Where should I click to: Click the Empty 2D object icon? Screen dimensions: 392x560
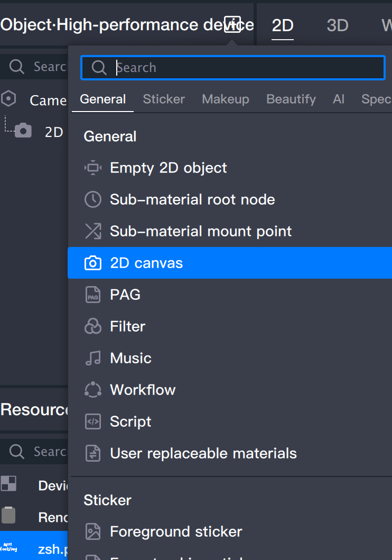93,168
